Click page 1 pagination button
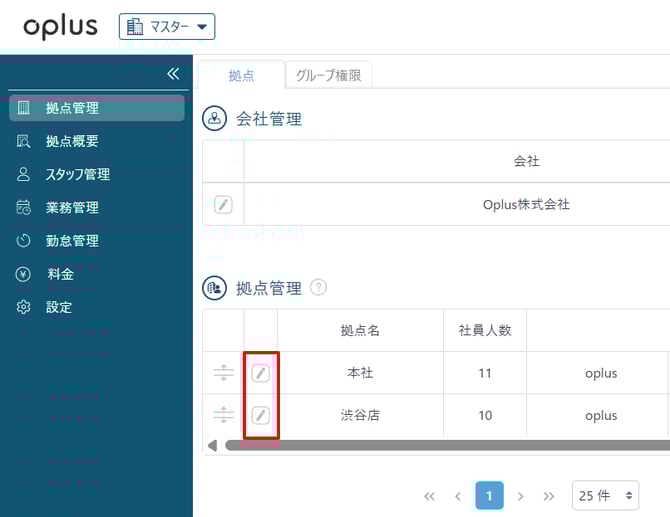This screenshot has width=670, height=517. (489, 495)
